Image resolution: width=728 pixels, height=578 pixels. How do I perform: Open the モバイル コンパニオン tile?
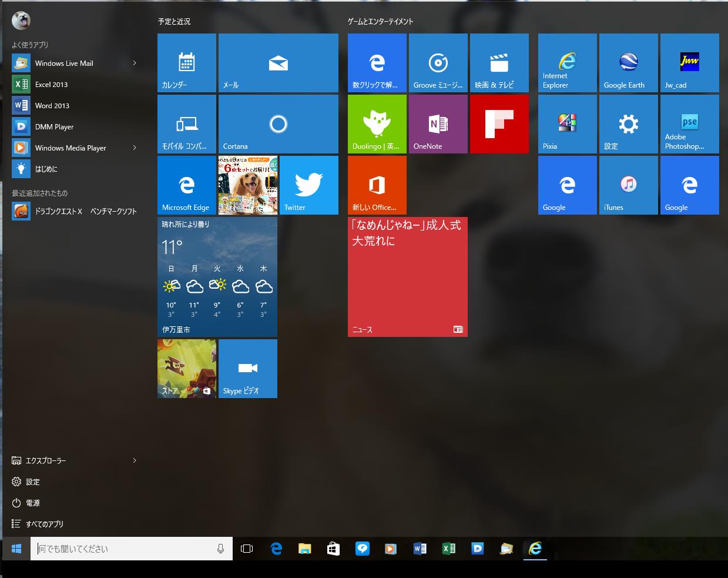click(x=187, y=124)
